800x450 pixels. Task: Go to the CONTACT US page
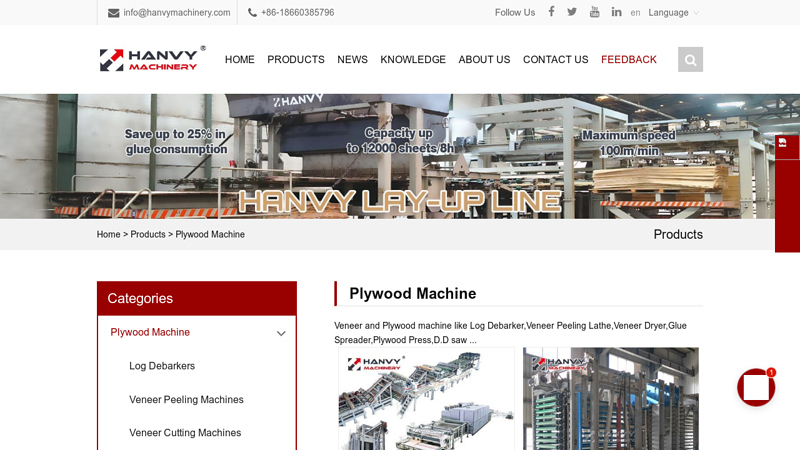(x=556, y=60)
